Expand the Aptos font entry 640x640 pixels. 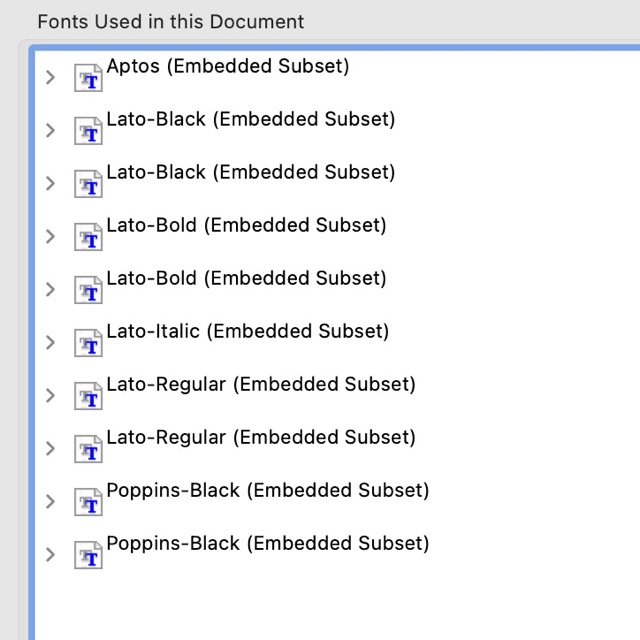(x=50, y=77)
